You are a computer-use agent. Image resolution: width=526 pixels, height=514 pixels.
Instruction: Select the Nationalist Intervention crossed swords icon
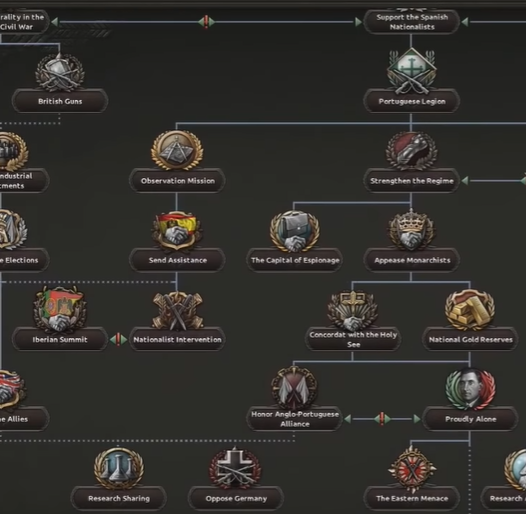(x=177, y=310)
